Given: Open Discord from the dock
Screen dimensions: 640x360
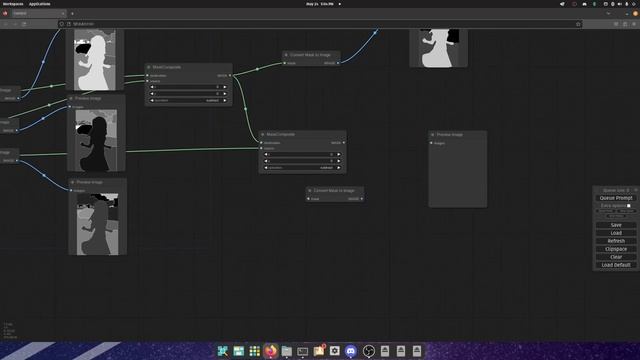Looking at the screenshot, I should (351, 351).
